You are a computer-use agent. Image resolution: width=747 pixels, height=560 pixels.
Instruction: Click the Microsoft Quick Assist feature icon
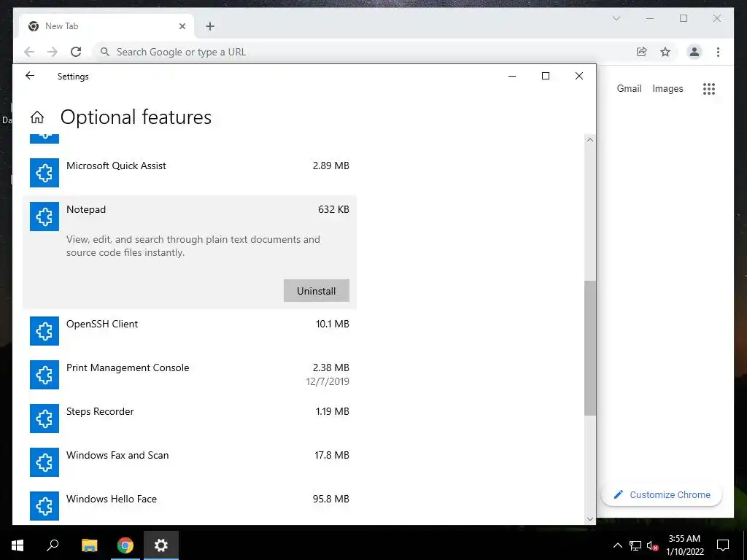(x=44, y=173)
